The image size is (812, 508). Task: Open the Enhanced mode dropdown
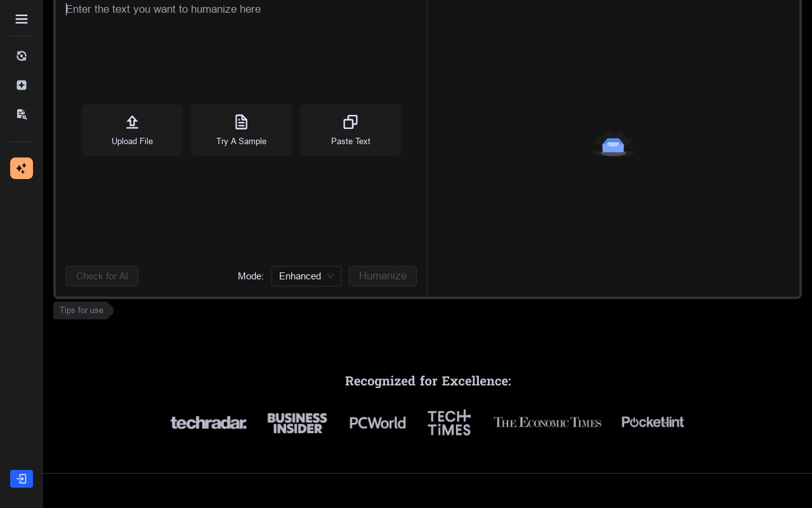306,276
